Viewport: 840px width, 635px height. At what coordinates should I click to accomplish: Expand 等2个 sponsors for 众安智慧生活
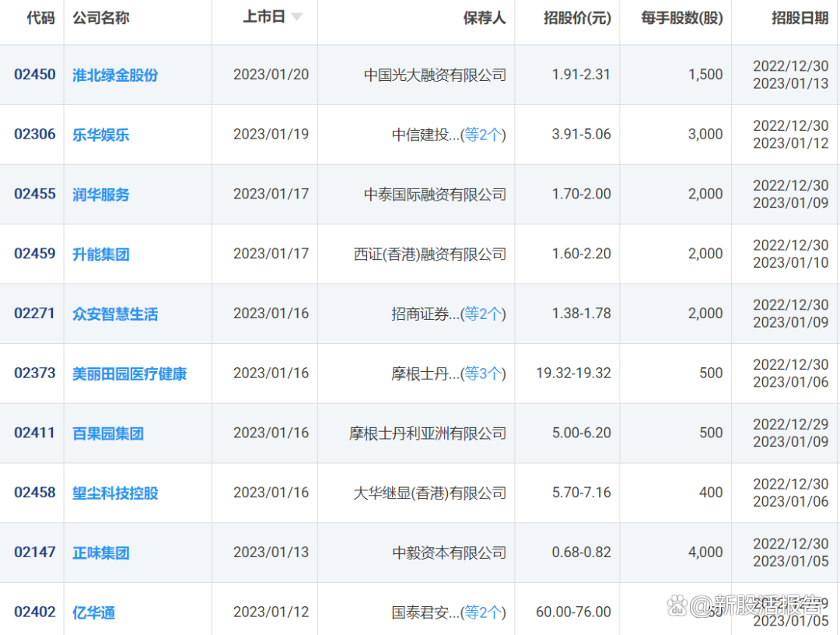click(483, 314)
